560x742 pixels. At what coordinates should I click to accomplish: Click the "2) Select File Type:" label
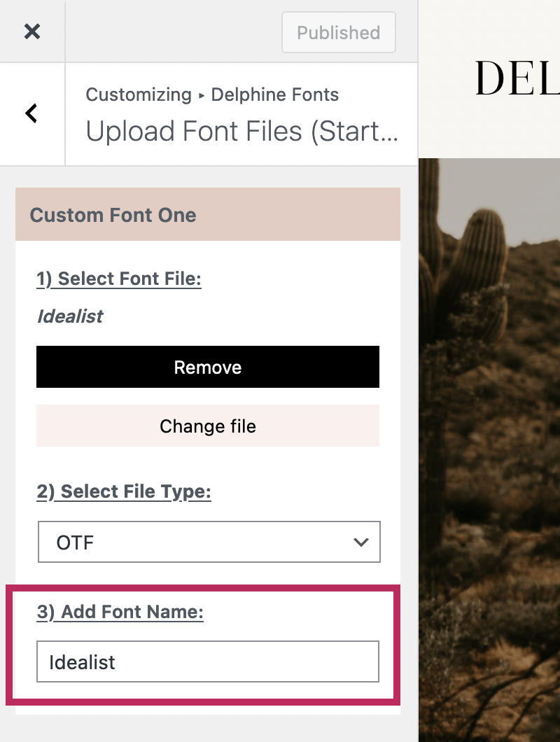[x=124, y=491]
